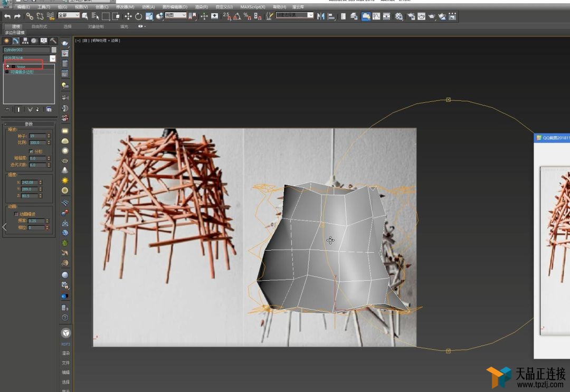Toggle the Angle Snap button

pos(237,16)
